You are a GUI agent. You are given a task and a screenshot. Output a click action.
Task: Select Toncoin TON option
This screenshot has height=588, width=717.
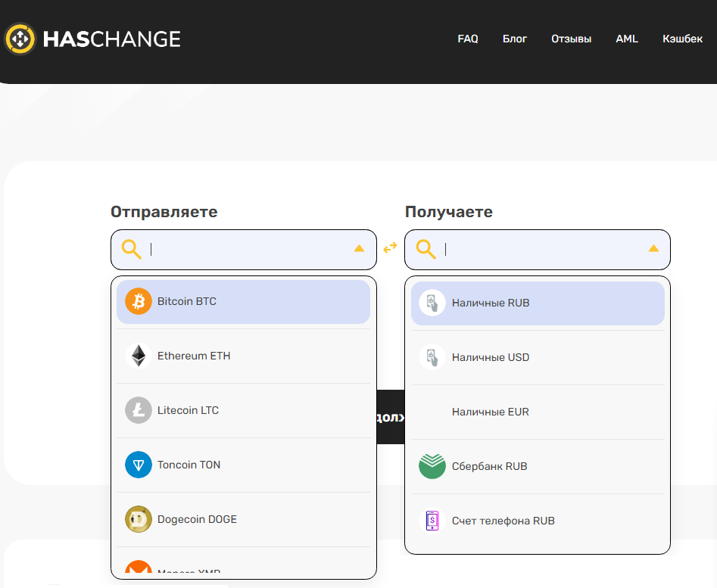(x=243, y=465)
